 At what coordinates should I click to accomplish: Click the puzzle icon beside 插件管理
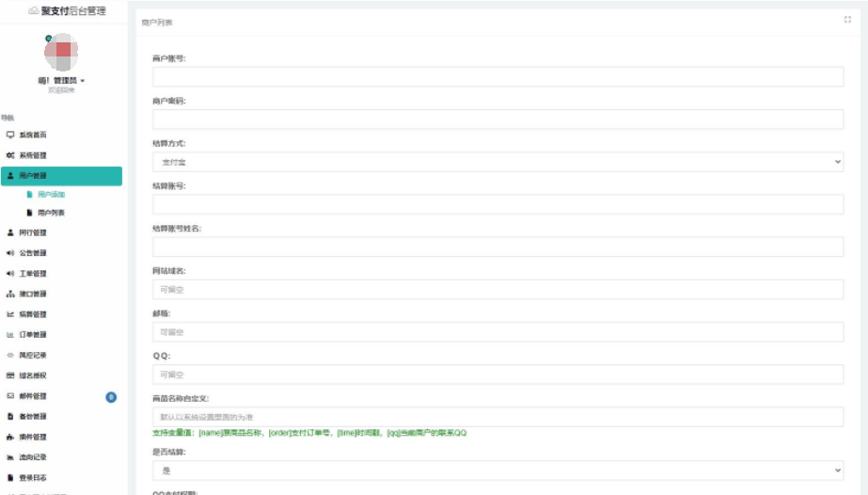coord(10,437)
